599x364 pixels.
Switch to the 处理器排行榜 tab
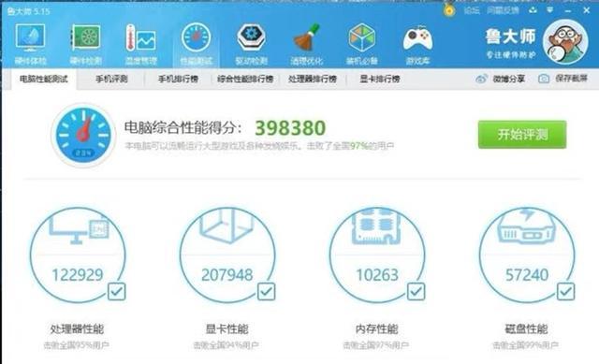[x=313, y=79]
